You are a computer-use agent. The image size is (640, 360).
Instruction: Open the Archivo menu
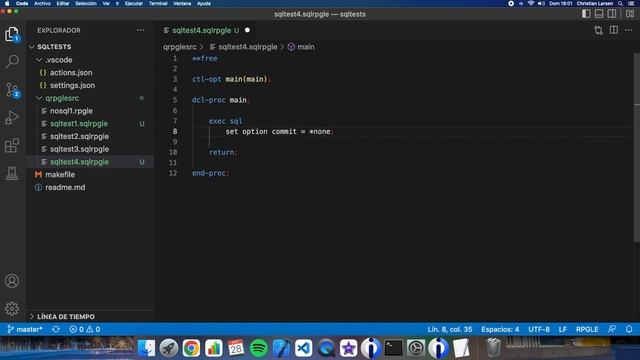click(42, 3)
